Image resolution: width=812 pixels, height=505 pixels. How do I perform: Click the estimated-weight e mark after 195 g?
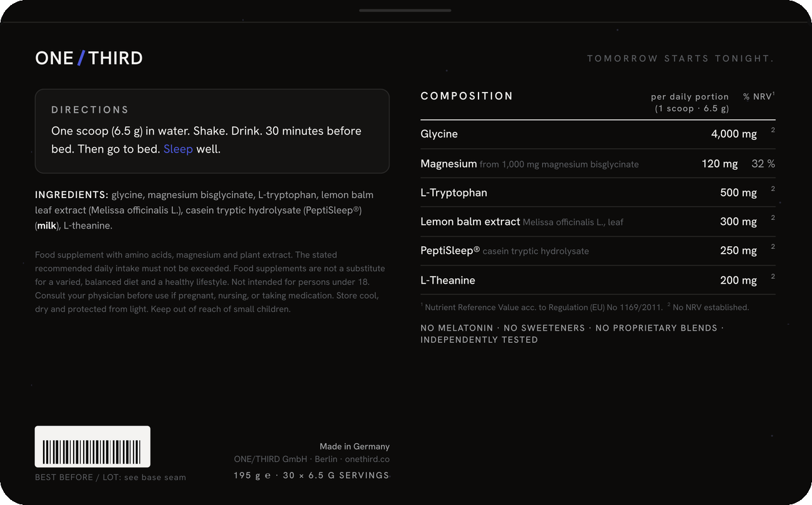[268, 476]
